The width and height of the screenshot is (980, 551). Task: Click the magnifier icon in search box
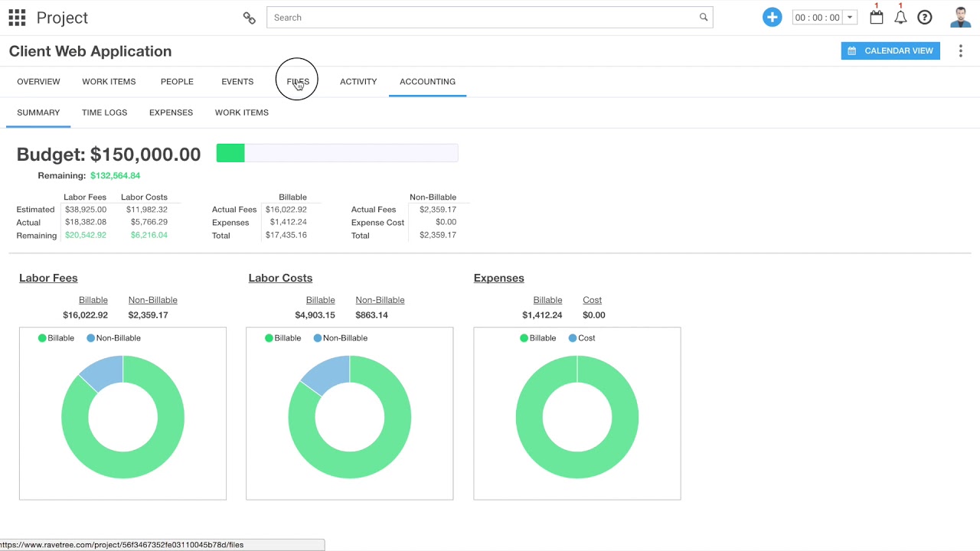(x=704, y=18)
